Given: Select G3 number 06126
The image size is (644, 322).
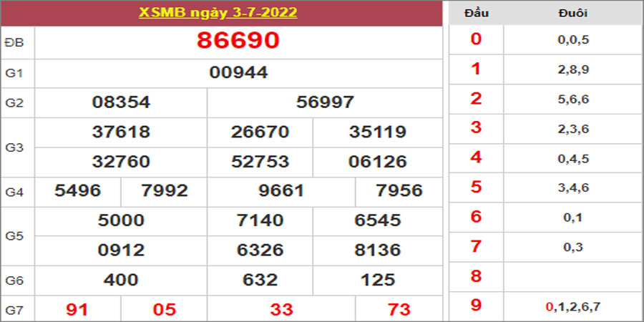Looking at the screenshot, I should coord(378,162).
